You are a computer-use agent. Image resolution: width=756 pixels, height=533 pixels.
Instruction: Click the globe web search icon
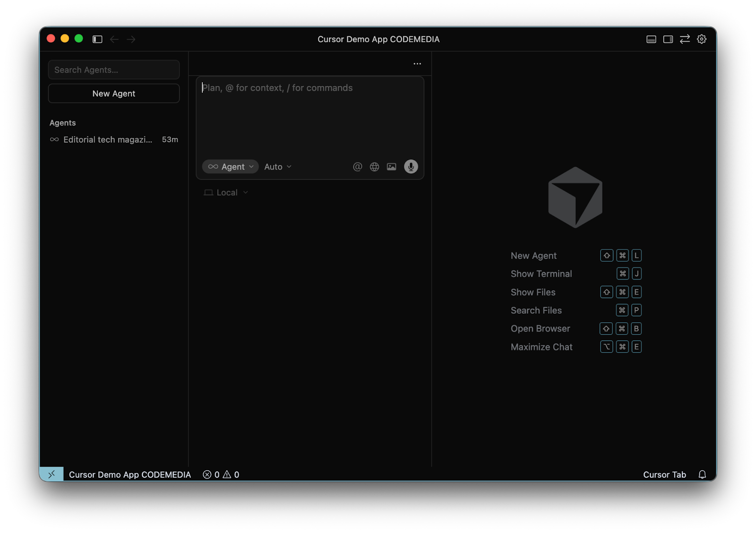(x=374, y=167)
